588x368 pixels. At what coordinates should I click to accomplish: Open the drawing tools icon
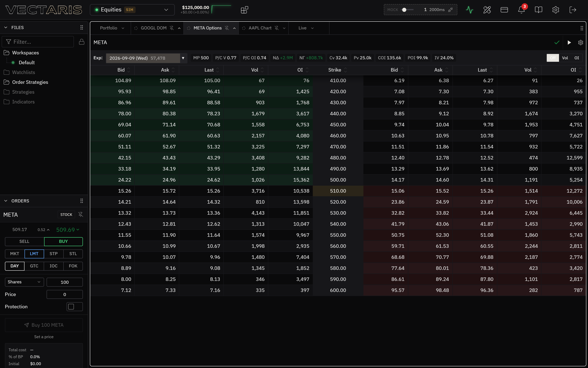(487, 10)
